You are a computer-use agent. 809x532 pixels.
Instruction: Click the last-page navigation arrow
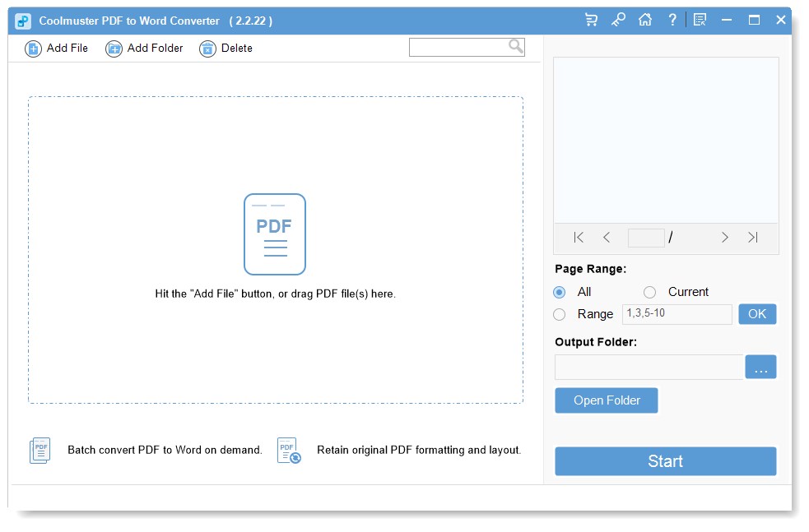pos(751,237)
